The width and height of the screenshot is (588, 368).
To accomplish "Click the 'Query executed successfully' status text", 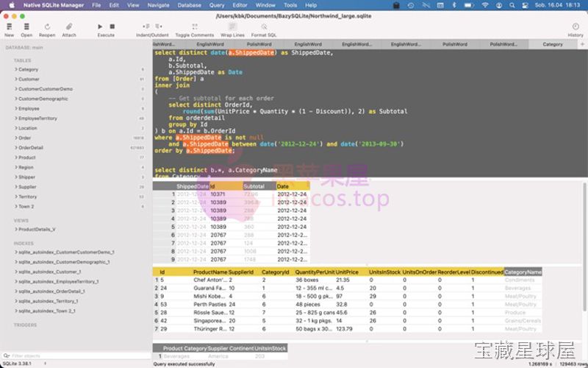I will click(184, 364).
